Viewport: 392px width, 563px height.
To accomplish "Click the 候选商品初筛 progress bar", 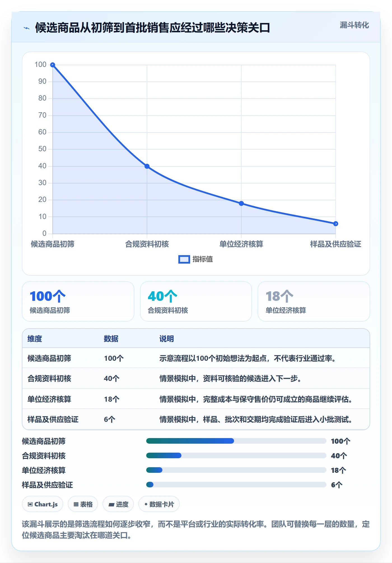I will pos(236,441).
